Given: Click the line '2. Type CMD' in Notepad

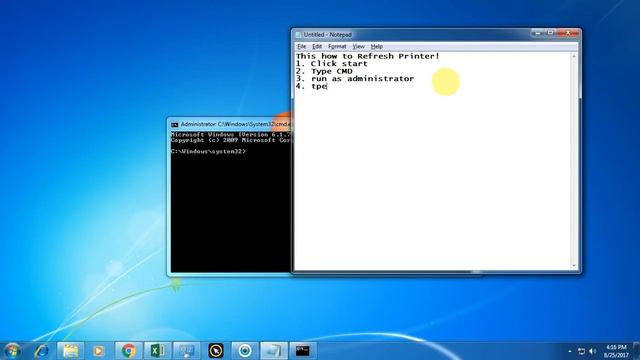Looking at the screenshot, I should pos(324,71).
